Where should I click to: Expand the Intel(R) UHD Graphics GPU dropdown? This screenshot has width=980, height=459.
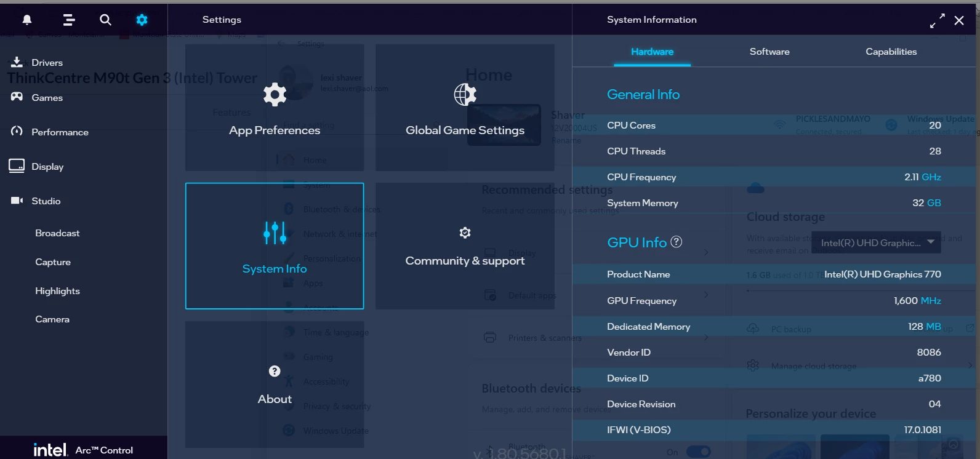click(877, 242)
